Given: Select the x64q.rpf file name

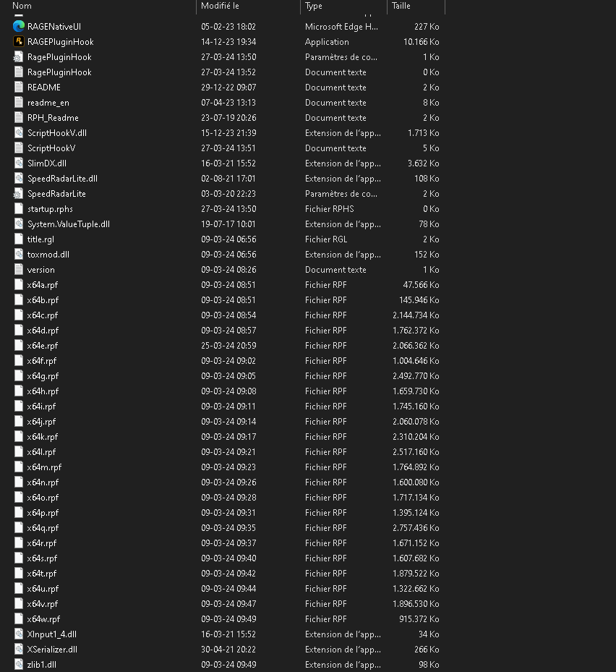Looking at the screenshot, I should (x=43, y=527).
